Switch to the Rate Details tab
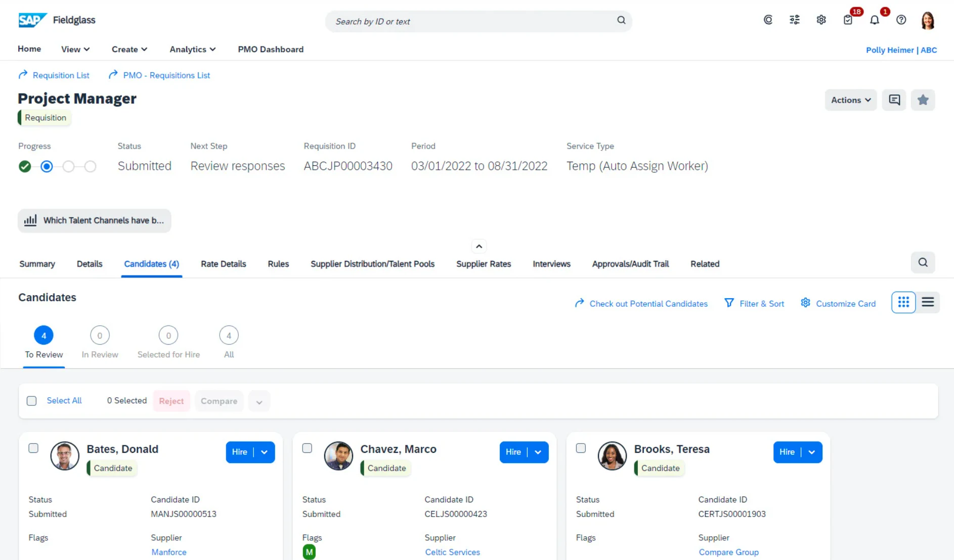 (223, 264)
